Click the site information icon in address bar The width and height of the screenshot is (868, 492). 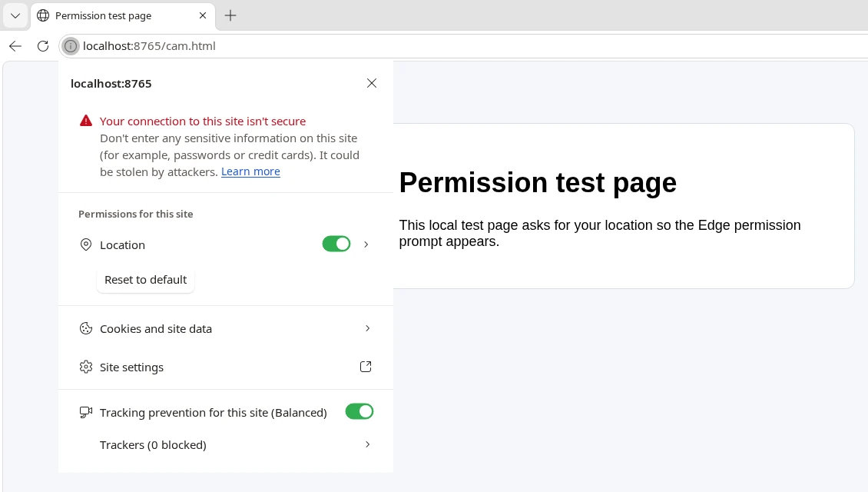click(71, 46)
